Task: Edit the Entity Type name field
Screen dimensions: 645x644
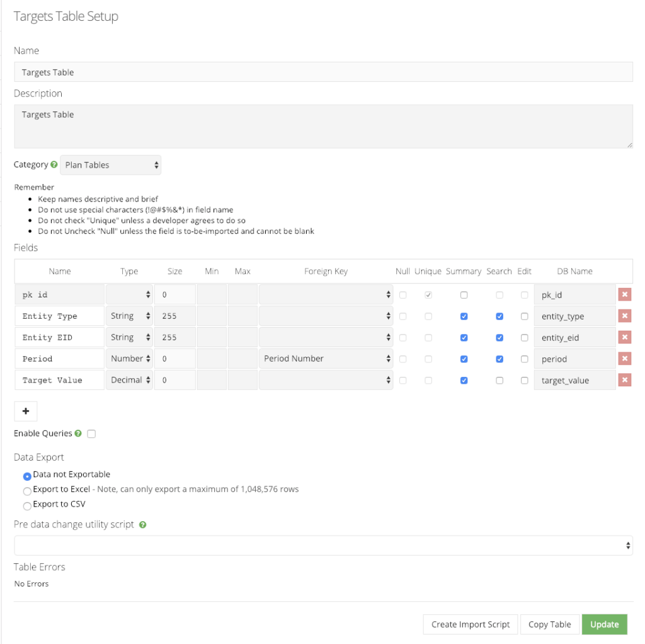Action: point(60,316)
